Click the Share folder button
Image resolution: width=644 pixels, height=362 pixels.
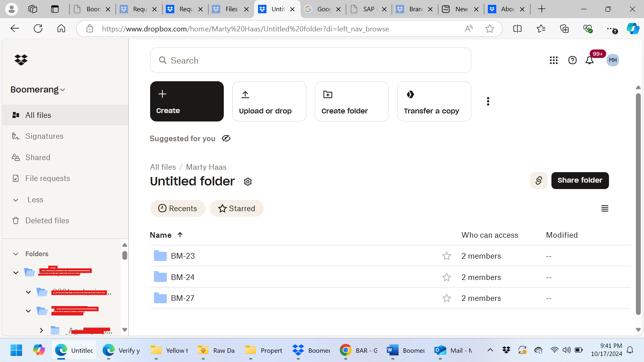pyautogui.click(x=580, y=180)
